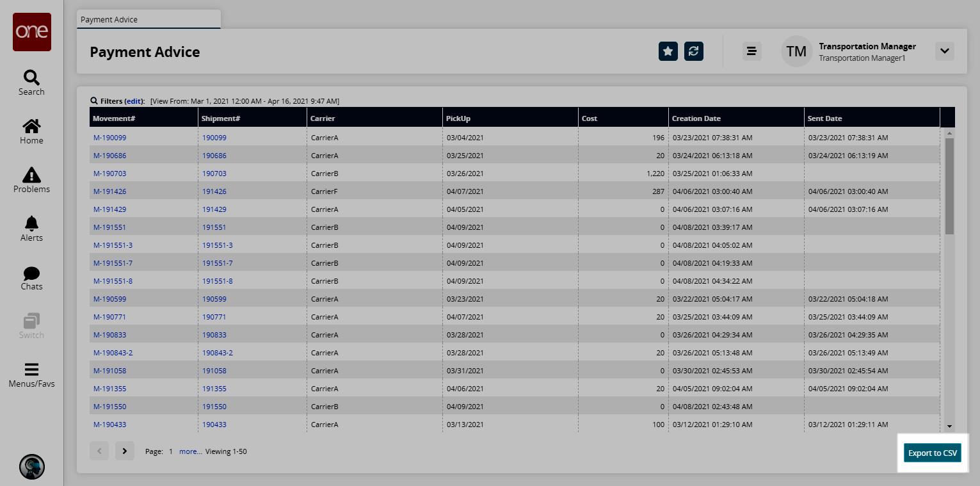Select the cost value 196
Viewport: 980px width, 486px height.
(x=658, y=138)
